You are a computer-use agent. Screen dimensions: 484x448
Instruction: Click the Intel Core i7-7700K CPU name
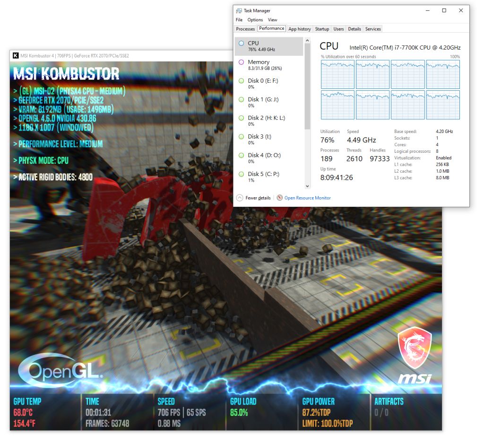pyautogui.click(x=405, y=48)
